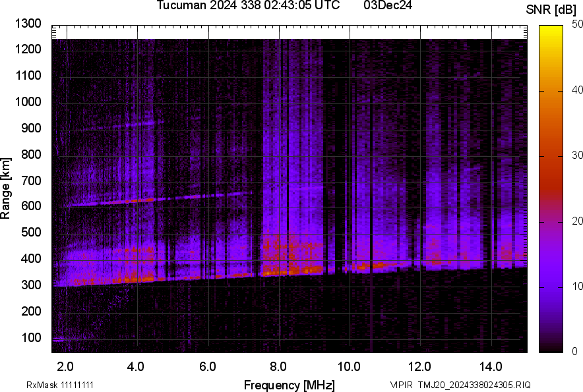This screenshot has width=583, height=392.
Task: Click the 10 tick label on colorbar
Action: coord(578,286)
